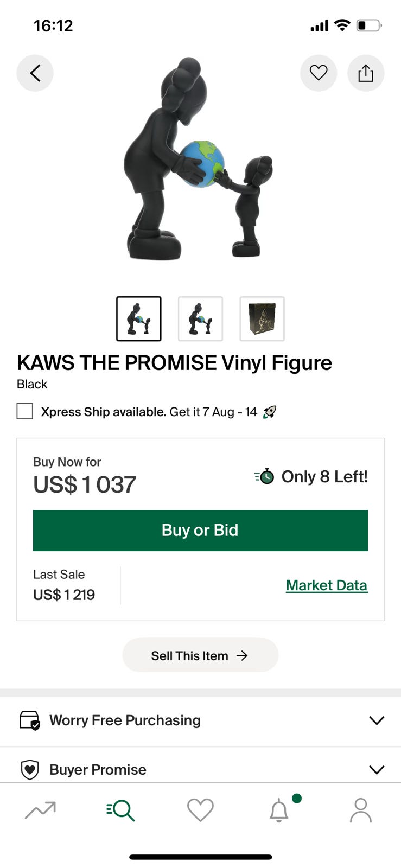Open the notifications bell icon

(279, 810)
